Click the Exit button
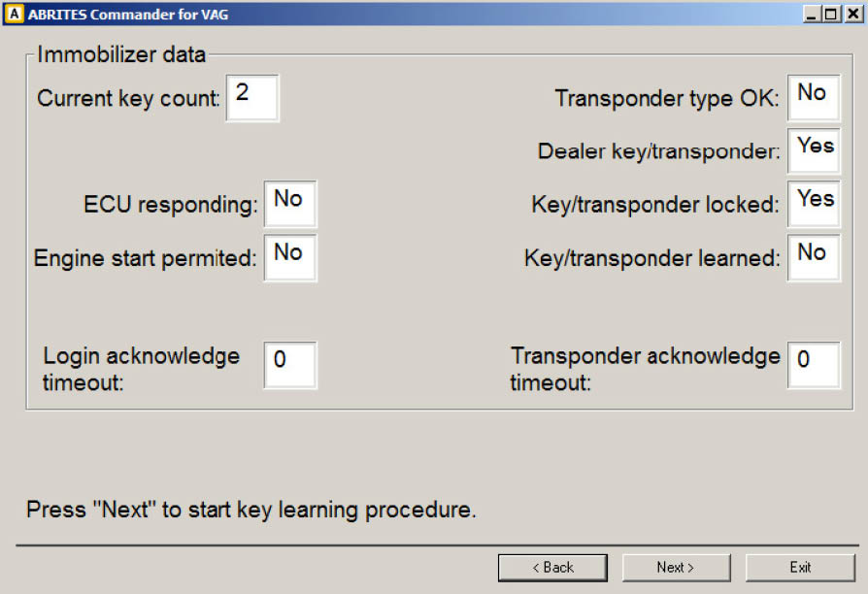868x594 pixels. coord(800,568)
